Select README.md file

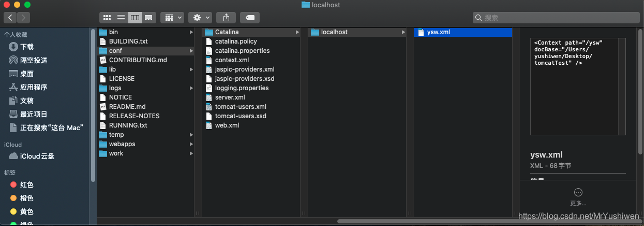(146, 107)
